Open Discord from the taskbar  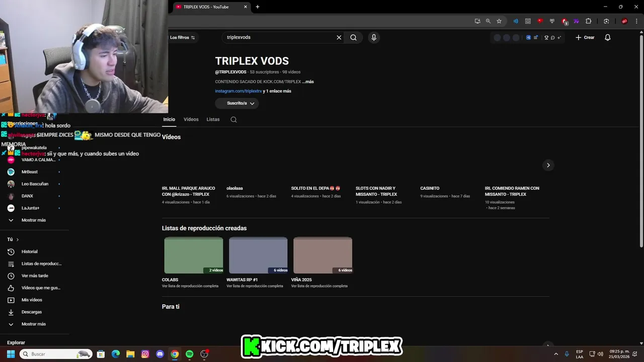click(x=160, y=354)
